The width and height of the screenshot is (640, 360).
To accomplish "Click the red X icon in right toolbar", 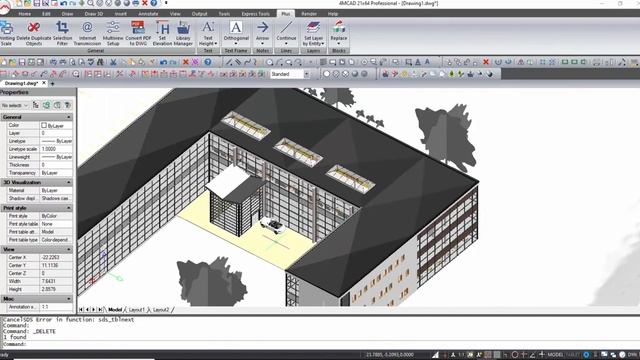I will (486, 62).
